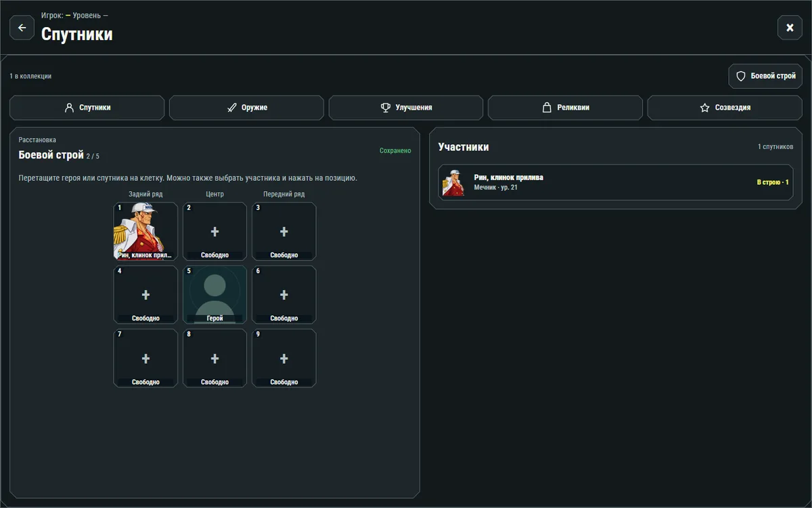Click the Центр column header
The image size is (812, 508).
coord(215,194)
